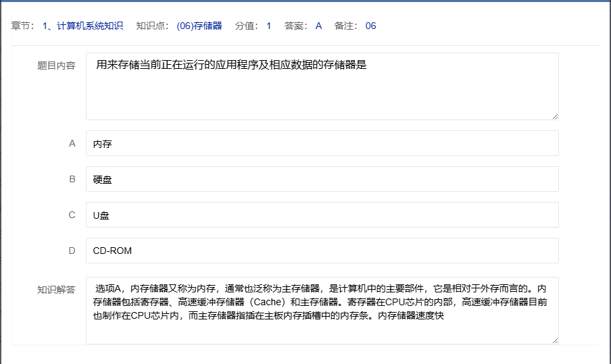Click the 题目内容 field label

56,66
